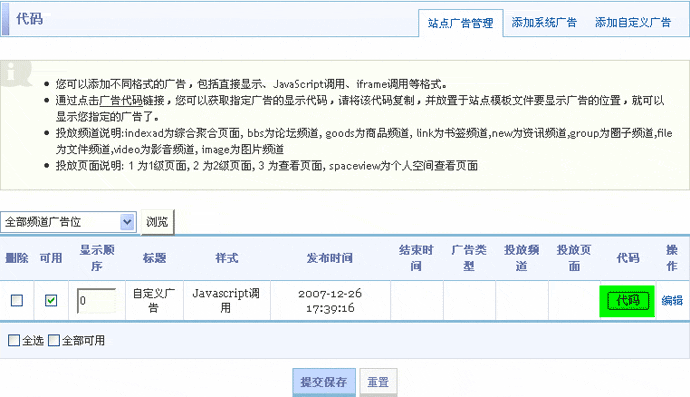
Task: Tick the 全部可用 checkbox
Action: (x=54, y=340)
